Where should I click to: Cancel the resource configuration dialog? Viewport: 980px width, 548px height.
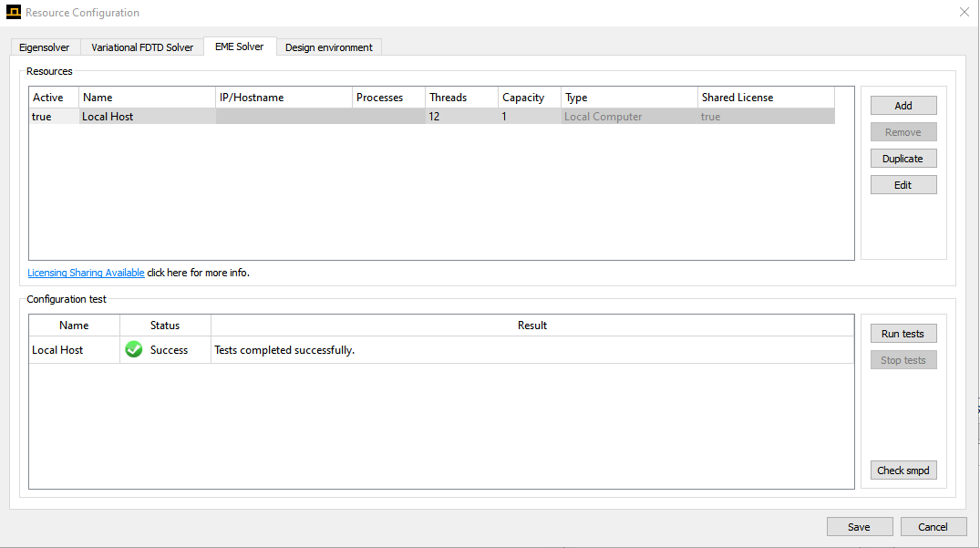pos(933,527)
